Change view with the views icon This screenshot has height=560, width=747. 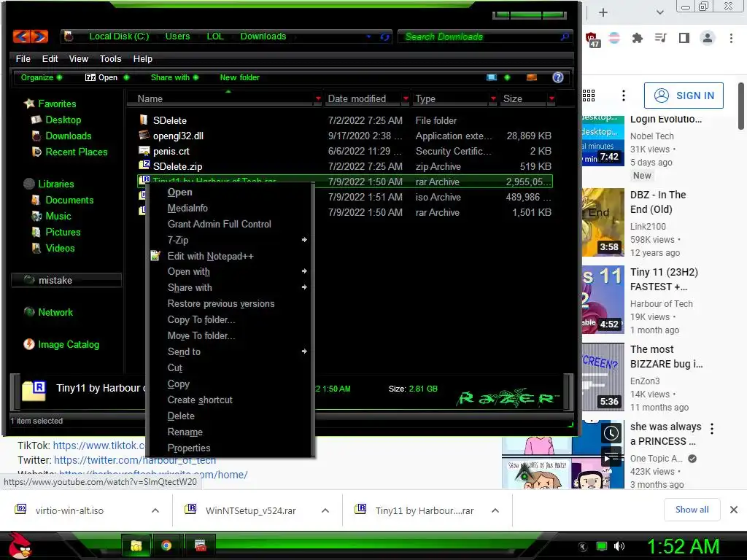click(492, 77)
